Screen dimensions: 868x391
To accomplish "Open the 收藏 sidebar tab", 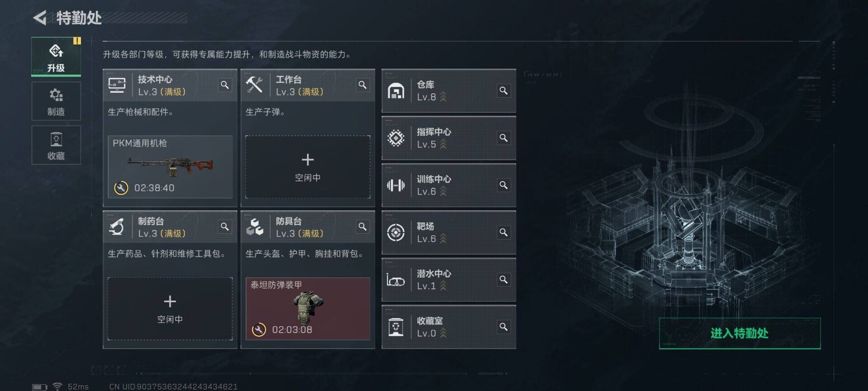I will [56, 145].
